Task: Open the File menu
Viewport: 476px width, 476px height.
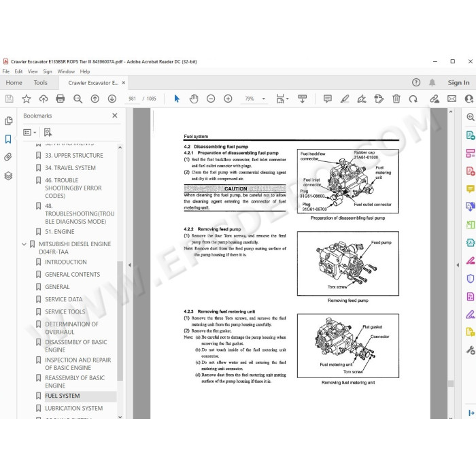Action: [5, 71]
